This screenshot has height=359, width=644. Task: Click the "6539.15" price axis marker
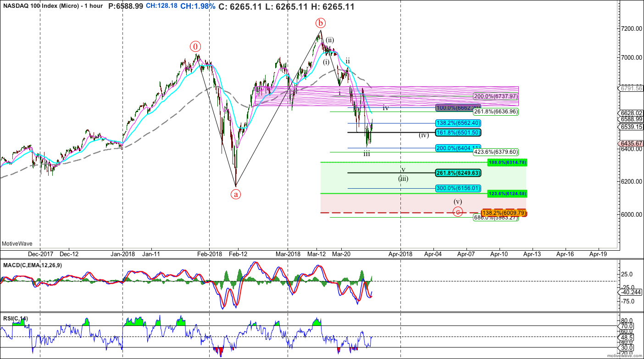tap(631, 126)
